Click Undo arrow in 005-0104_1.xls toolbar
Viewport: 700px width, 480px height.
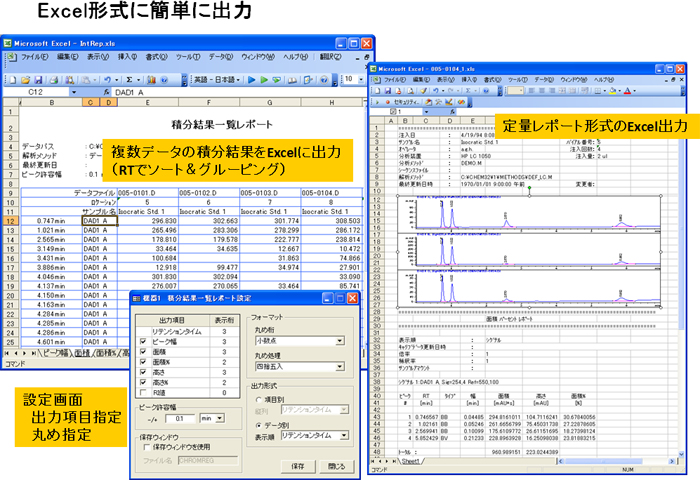(x=435, y=91)
